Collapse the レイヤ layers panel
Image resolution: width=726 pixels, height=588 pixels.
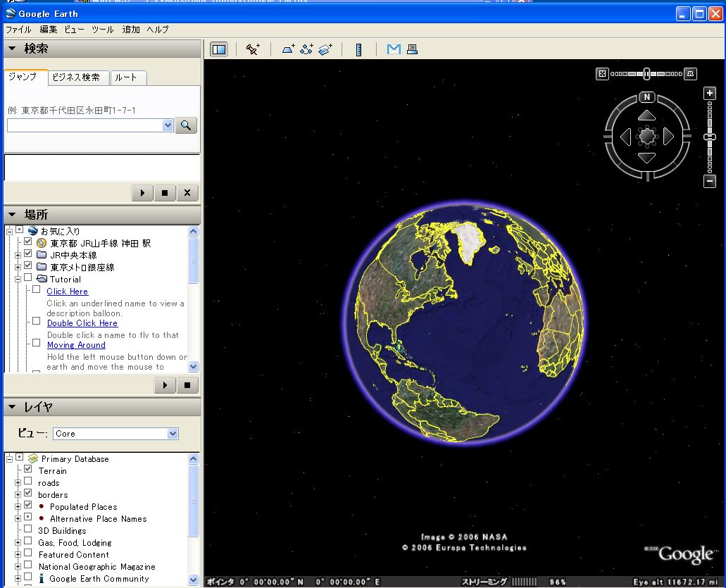click(12, 406)
